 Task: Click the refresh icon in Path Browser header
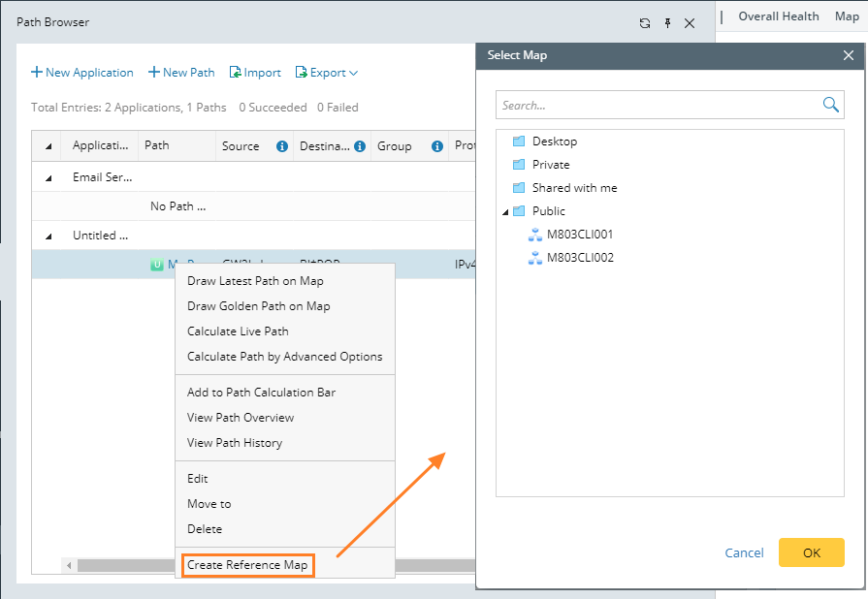[x=645, y=23]
